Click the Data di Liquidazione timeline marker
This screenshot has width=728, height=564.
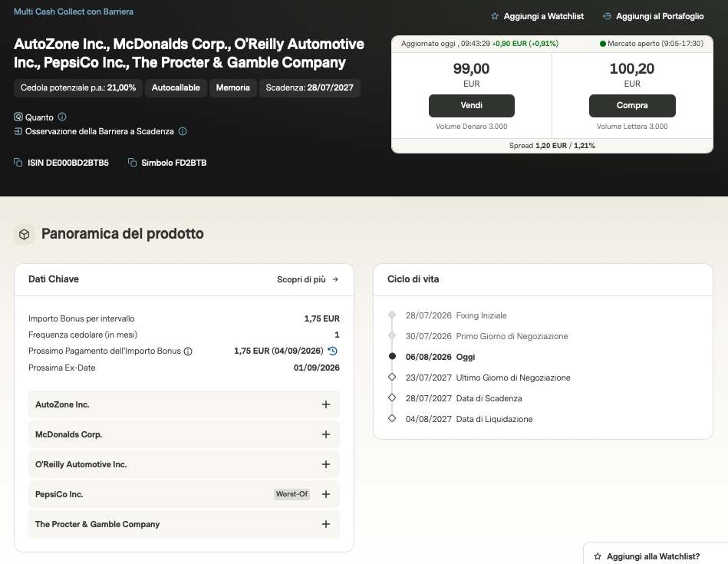click(x=392, y=418)
